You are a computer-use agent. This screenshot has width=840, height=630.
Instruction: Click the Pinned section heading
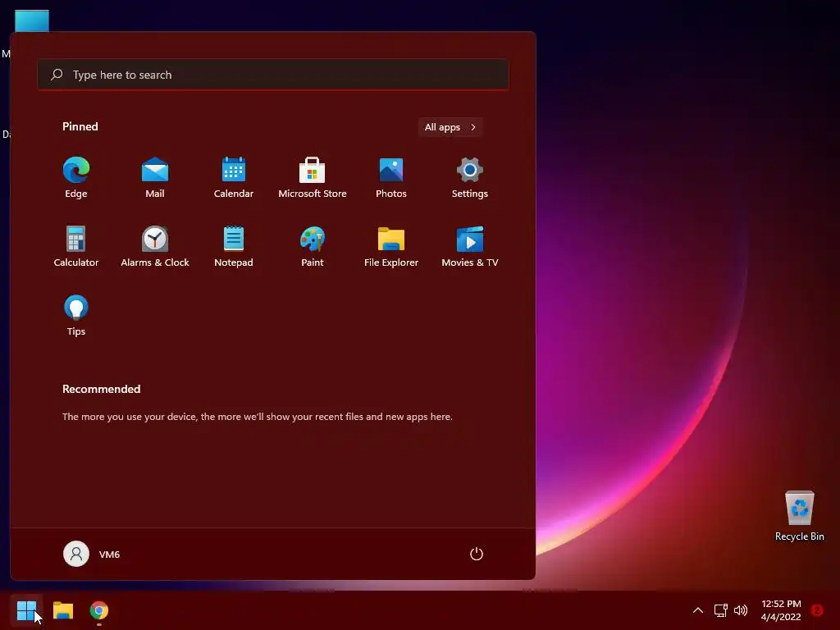point(80,126)
